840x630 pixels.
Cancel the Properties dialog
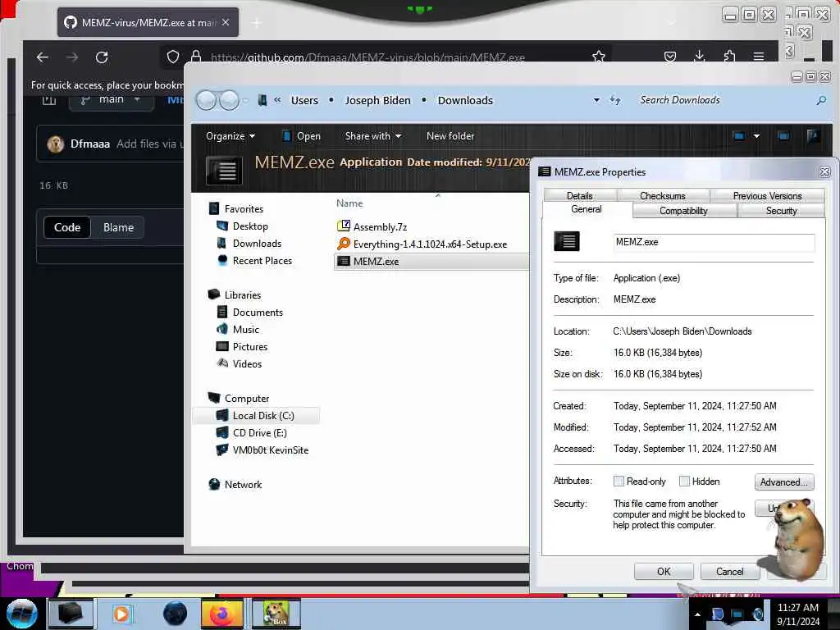click(x=729, y=572)
